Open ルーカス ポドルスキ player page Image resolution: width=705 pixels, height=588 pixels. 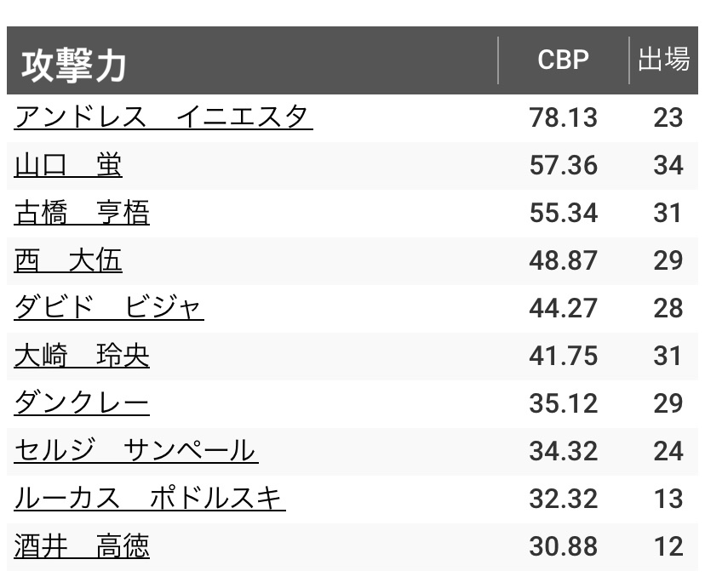point(150,498)
